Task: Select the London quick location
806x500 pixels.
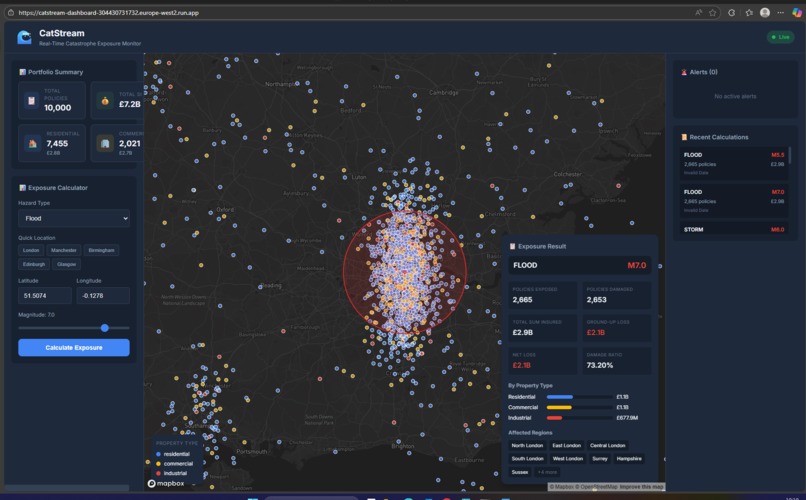Action: point(31,250)
